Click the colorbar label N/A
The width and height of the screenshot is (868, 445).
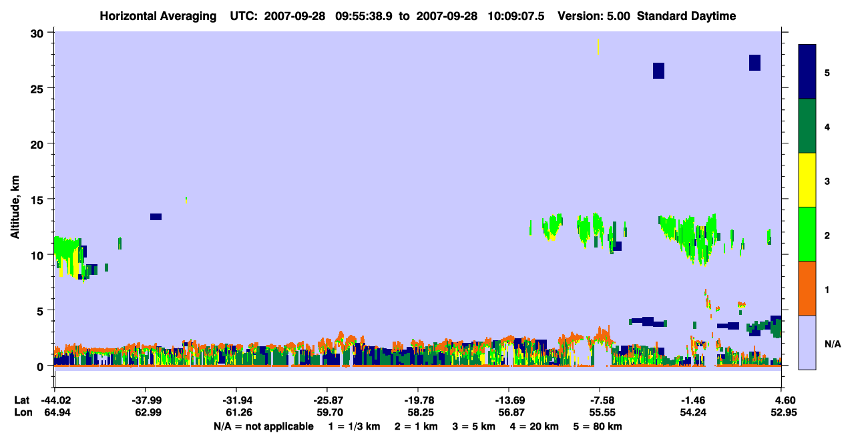click(832, 344)
